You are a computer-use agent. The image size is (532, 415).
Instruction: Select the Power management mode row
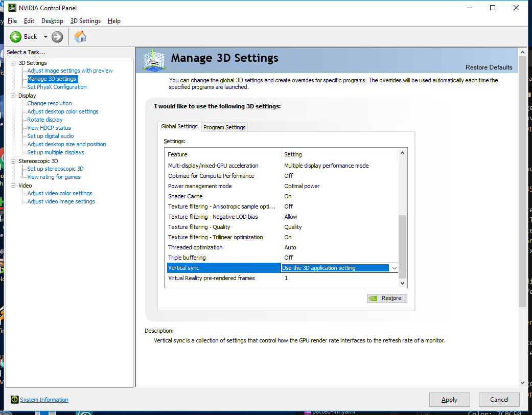[282, 186]
